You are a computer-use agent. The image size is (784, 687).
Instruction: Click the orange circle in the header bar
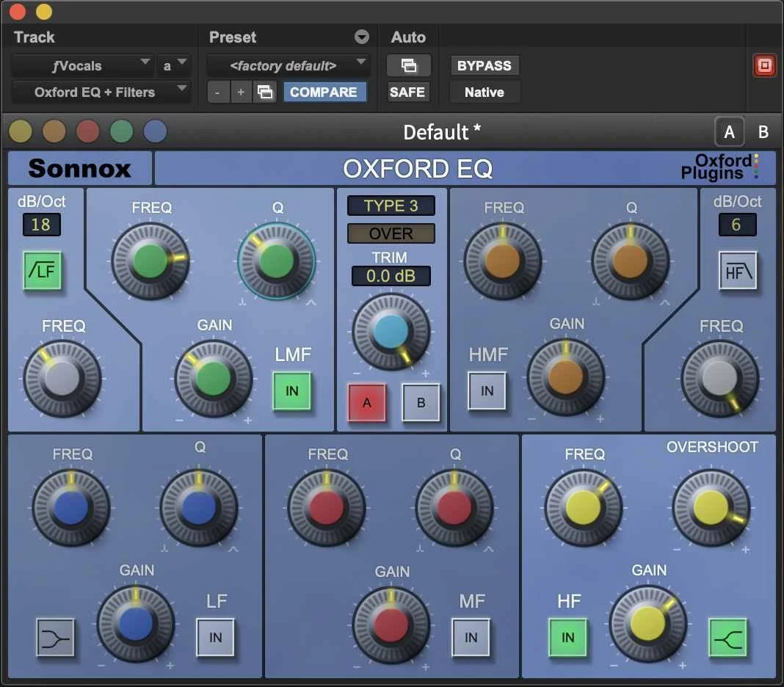[x=54, y=132]
